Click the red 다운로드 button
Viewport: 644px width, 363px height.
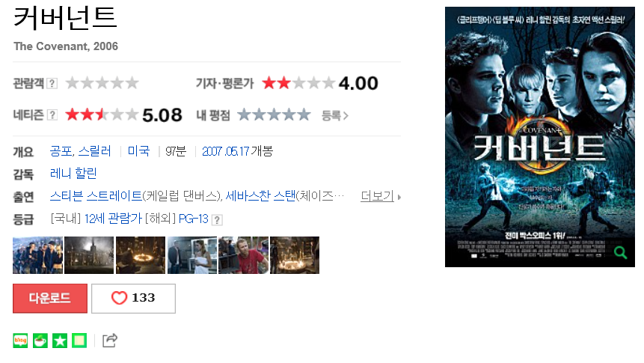coord(50,298)
